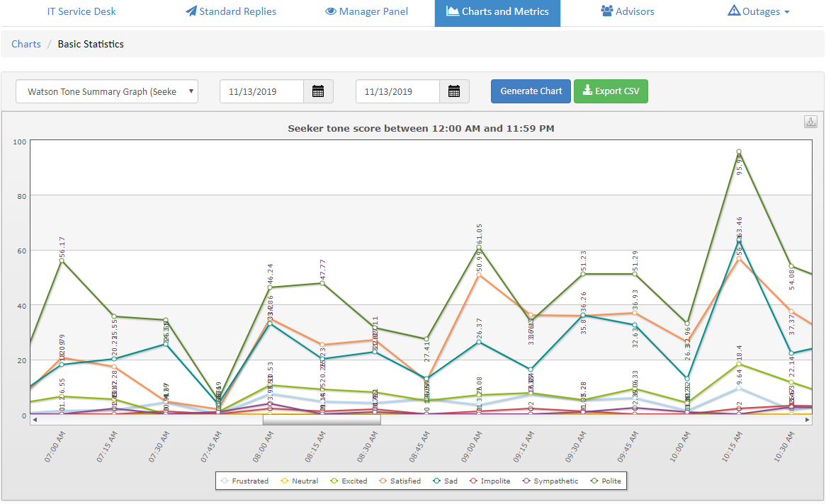Click the start date input field
This screenshot has height=504, width=826.
(261, 91)
